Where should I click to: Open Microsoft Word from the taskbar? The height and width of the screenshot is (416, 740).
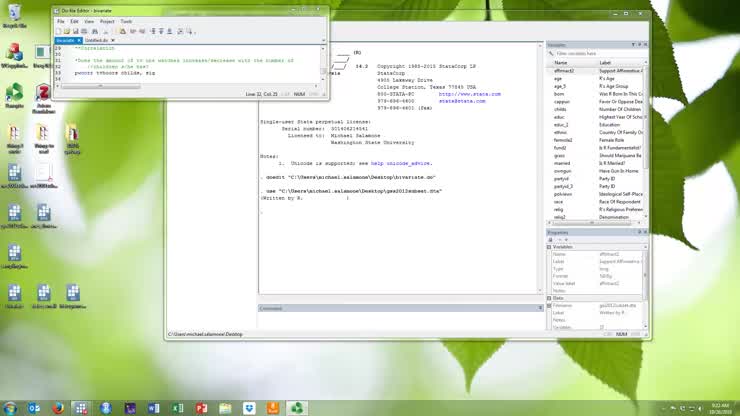(154, 408)
